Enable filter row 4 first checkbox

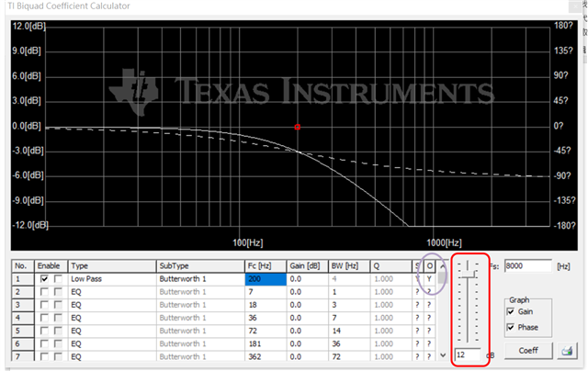pos(44,318)
